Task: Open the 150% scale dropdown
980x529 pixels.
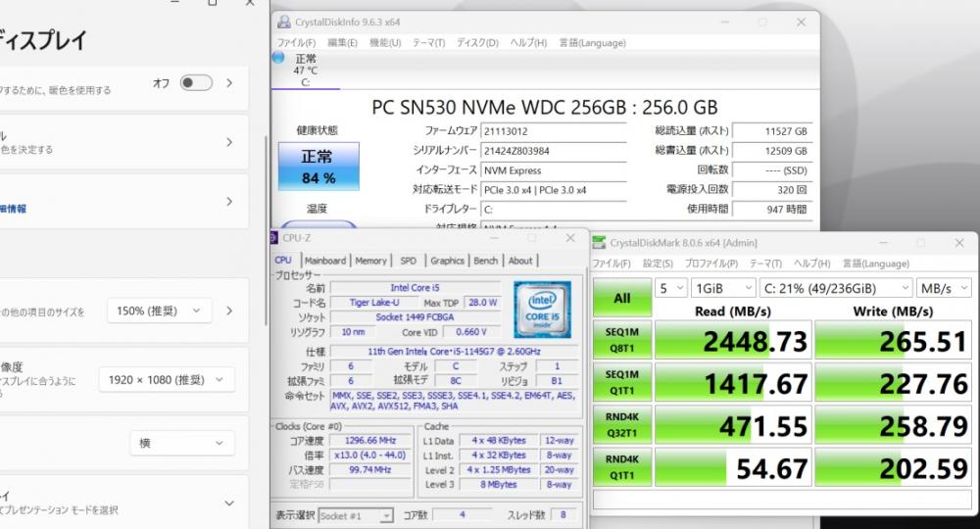Action: pos(160,311)
